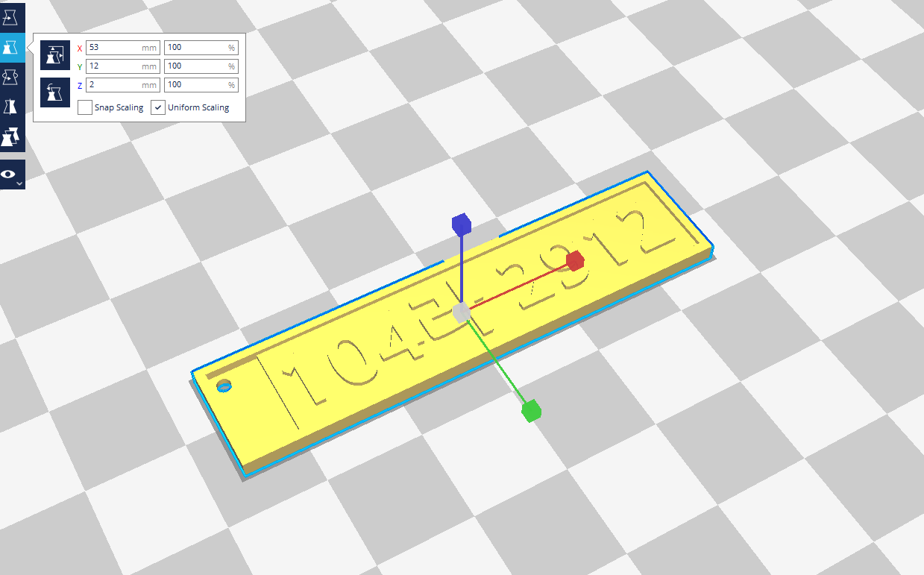Click the green Y-axis scale handle
The image size is (924, 575).
click(x=531, y=410)
